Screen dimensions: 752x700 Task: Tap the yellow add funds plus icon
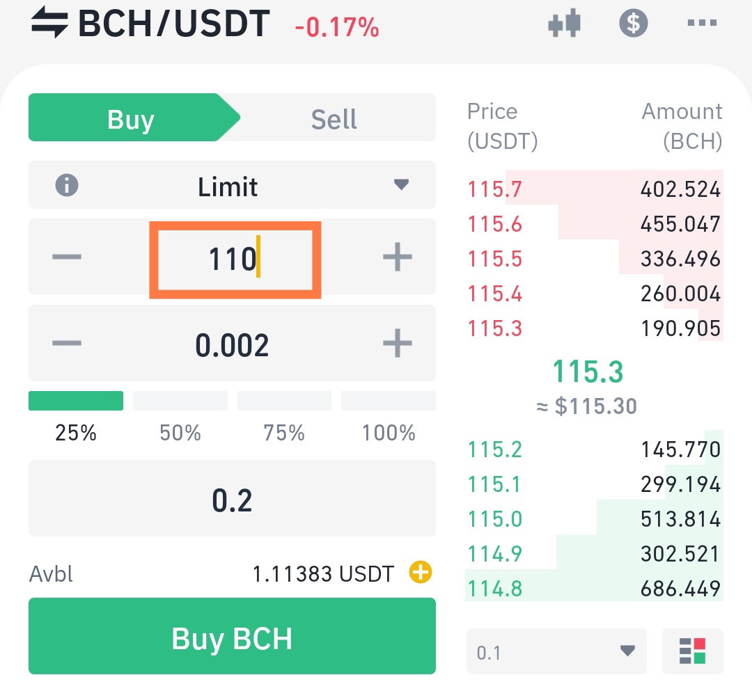tap(421, 572)
